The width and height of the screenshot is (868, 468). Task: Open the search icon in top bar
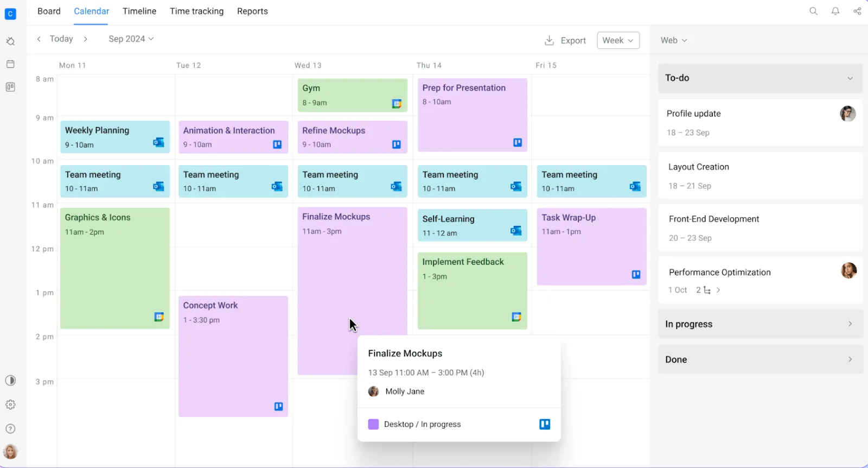[x=813, y=11]
